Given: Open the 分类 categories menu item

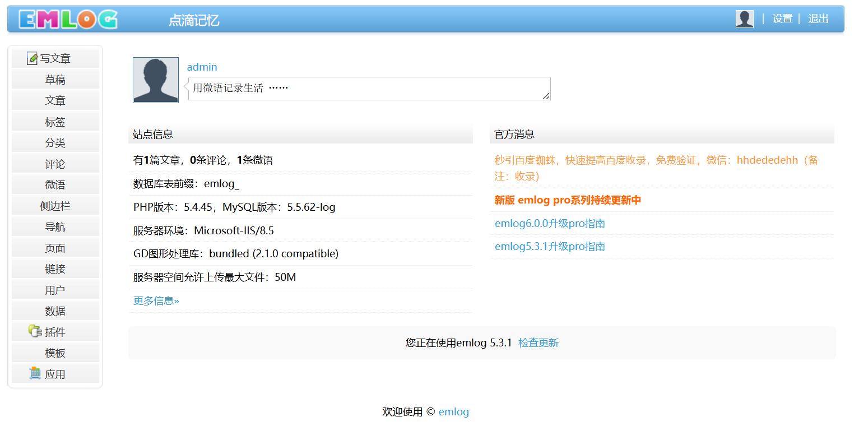Looking at the screenshot, I should coord(55,143).
